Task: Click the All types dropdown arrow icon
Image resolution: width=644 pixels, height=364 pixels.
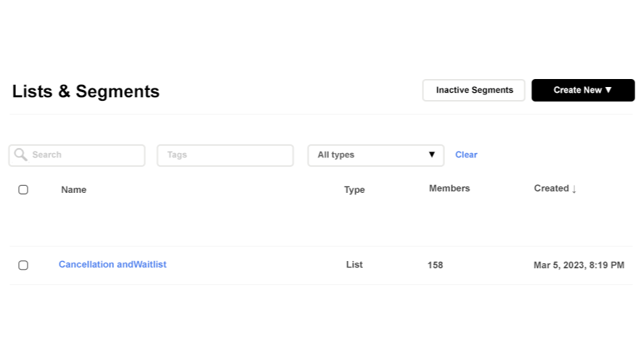Action: [x=432, y=154]
